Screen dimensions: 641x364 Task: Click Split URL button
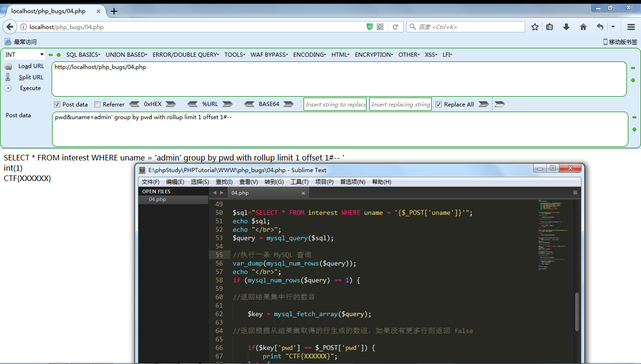click(x=31, y=77)
